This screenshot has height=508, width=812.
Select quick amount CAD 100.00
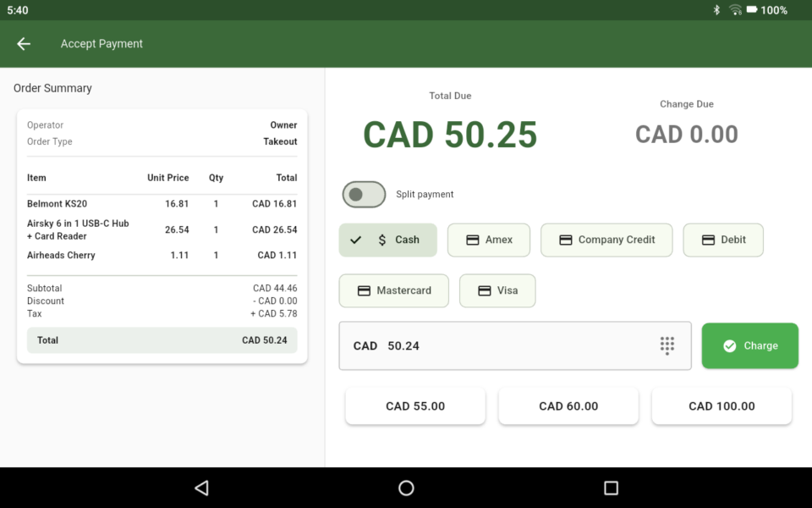721,406
